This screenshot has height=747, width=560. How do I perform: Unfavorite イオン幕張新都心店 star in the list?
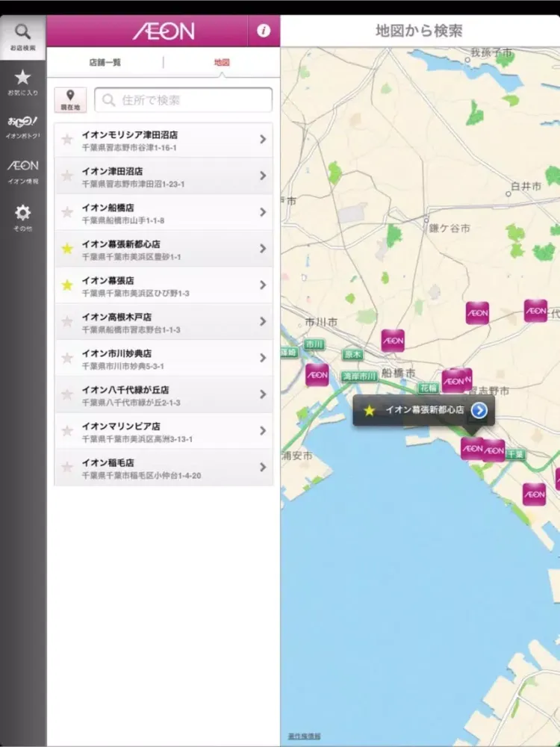(68, 249)
